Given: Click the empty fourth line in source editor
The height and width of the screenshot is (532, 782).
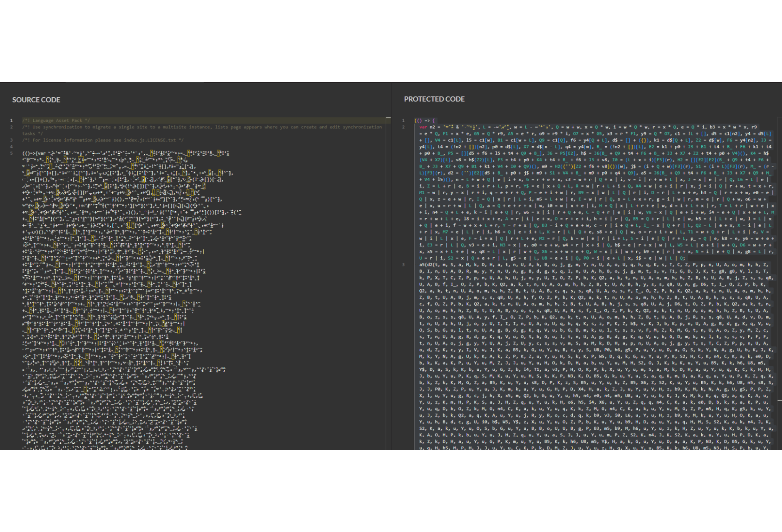Looking at the screenshot, I should pyautogui.click(x=125, y=147).
